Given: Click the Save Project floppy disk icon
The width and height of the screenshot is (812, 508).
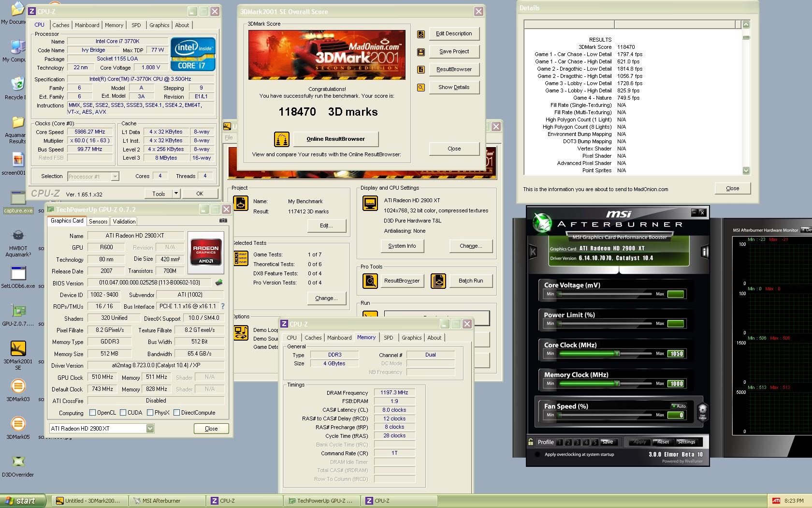Looking at the screenshot, I should pos(421,52).
